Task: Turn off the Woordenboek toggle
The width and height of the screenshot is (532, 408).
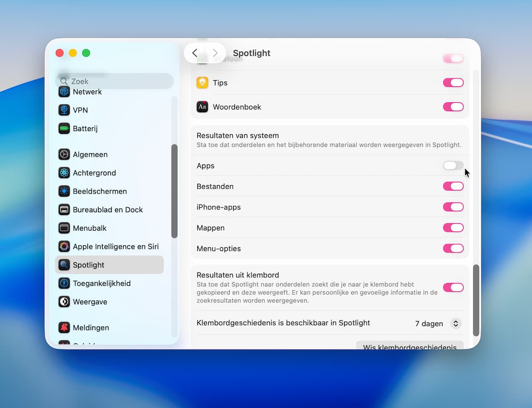Action: click(453, 107)
